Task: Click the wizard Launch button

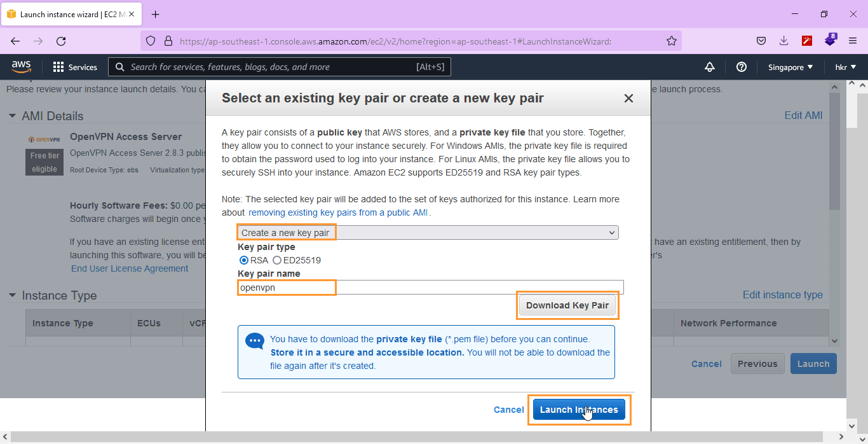Action: click(813, 364)
